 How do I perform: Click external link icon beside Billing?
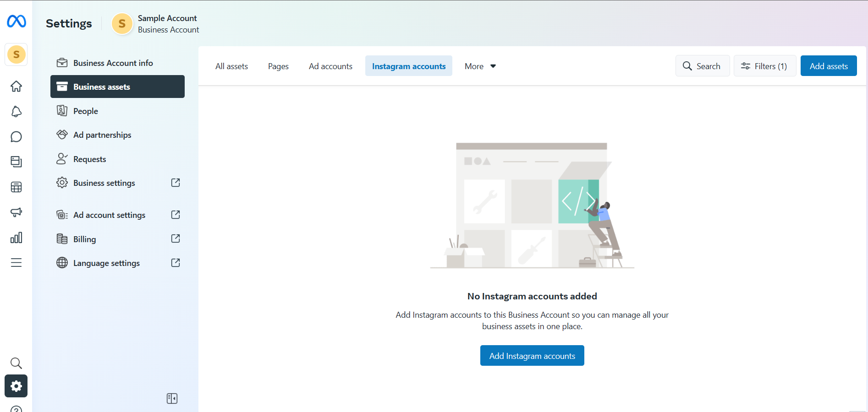(176, 239)
